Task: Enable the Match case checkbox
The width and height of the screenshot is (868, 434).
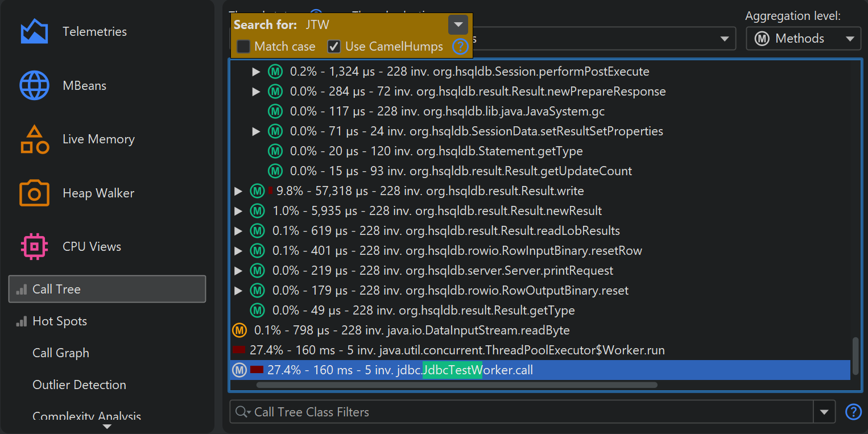Action: coord(243,47)
